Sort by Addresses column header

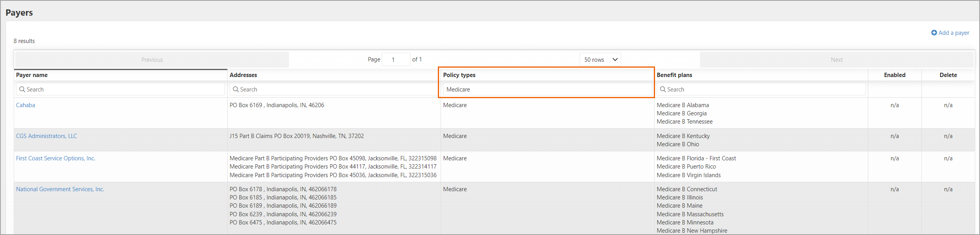click(x=243, y=75)
